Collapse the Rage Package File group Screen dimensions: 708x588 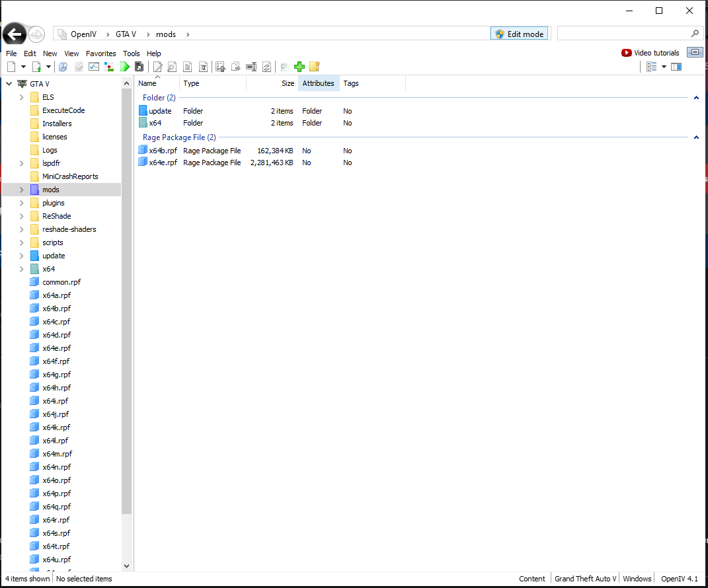click(x=696, y=137)
